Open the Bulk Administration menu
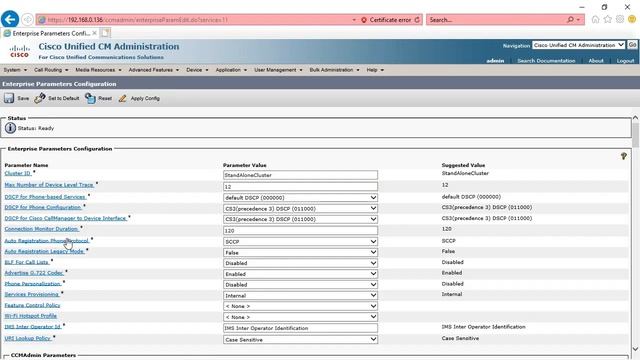Screen dimensions: 640x360 point(334,70)
